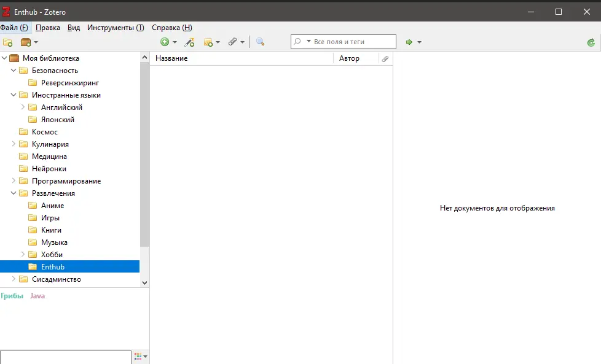
Task: Filter by the Java tag
Action: point(37,295)
